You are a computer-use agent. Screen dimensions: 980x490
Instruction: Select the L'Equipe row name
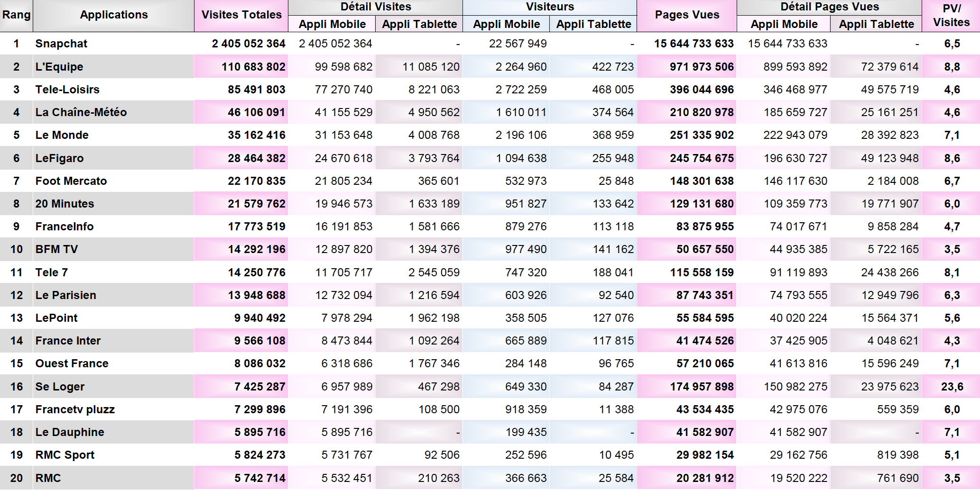[59, 67]
